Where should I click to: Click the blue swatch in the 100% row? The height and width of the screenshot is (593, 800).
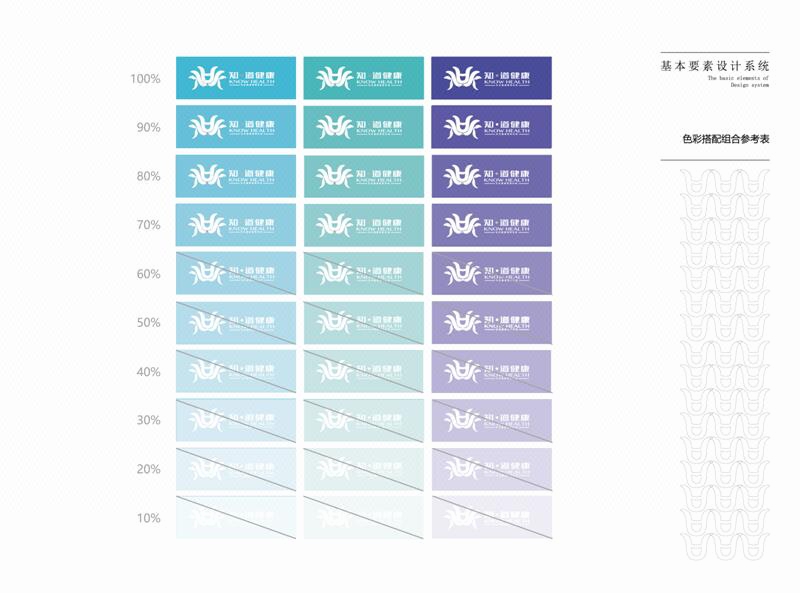pos(236,78)
